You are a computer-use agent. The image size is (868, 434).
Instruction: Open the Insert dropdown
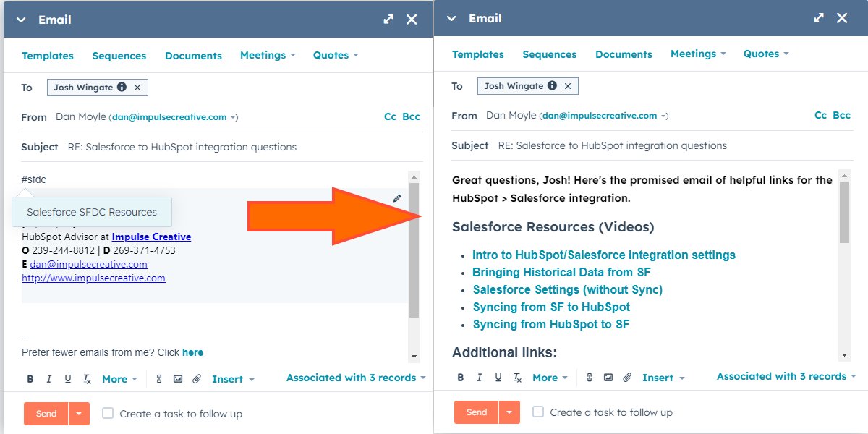(226, 378)
